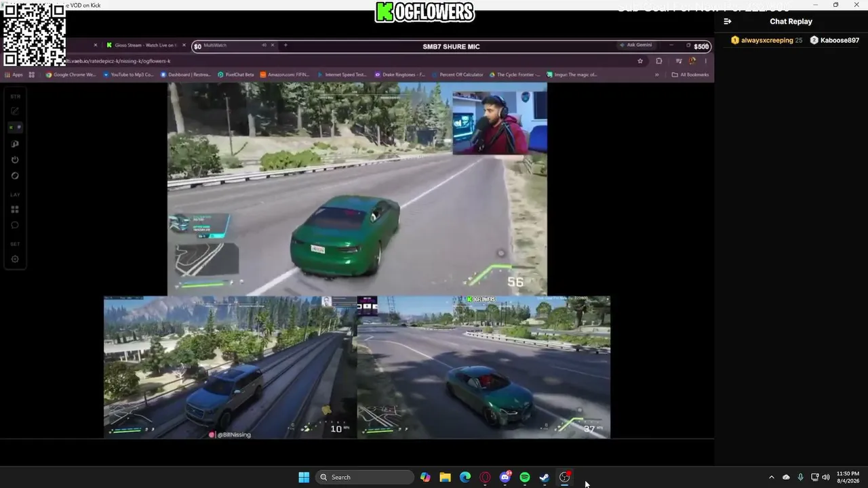Select the main green car stream video

point(357,189)
